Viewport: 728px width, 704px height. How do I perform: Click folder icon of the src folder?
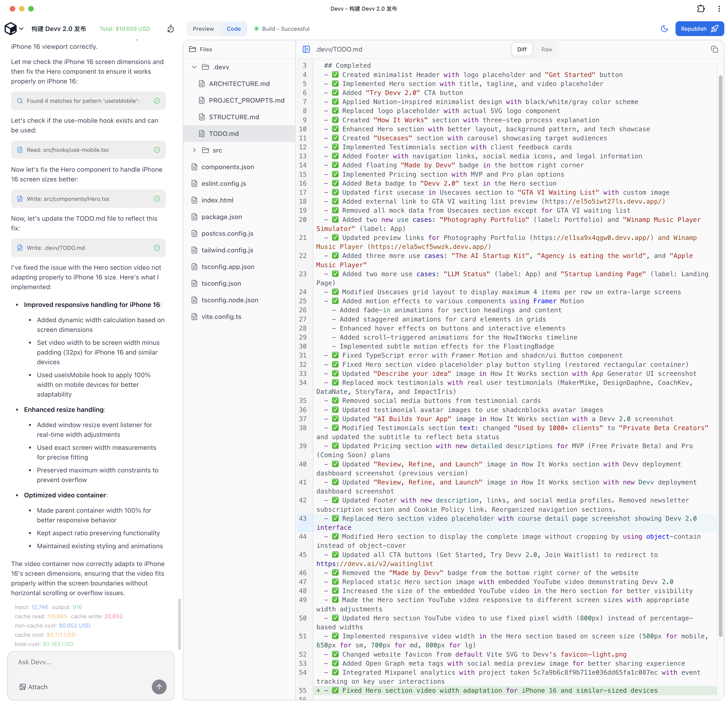[x=205, y=150]
